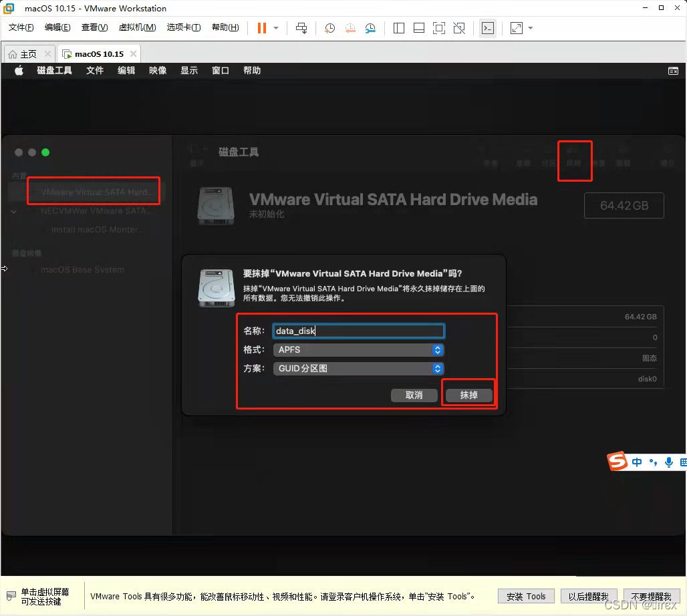Open the Apple menu in the guest

(19, 71)
